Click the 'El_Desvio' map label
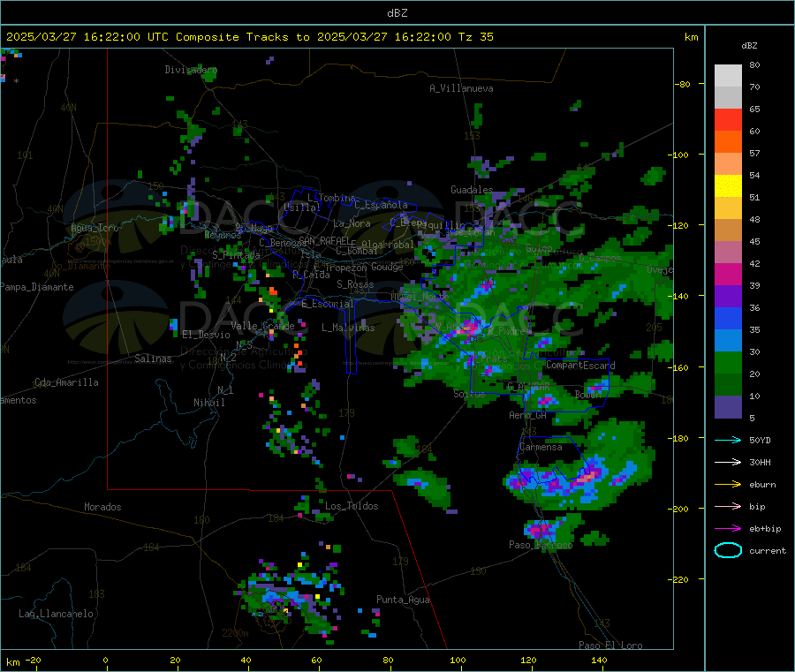Viewport: 795px width, 672px height. coord(206,335)
